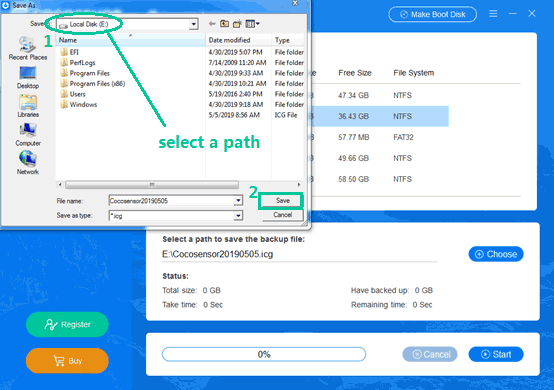Click the Make Boot Disk button
Screen dimensions: 554x390
coord(432,14)
